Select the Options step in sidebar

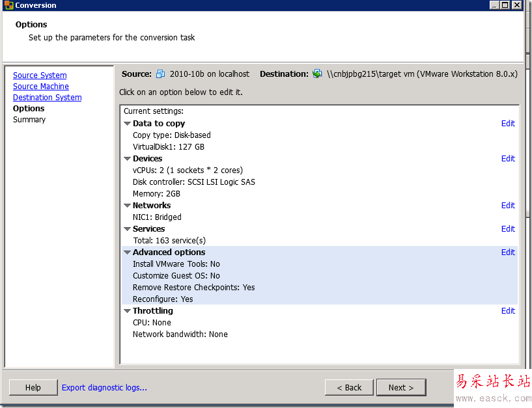[x=29, y=109]
